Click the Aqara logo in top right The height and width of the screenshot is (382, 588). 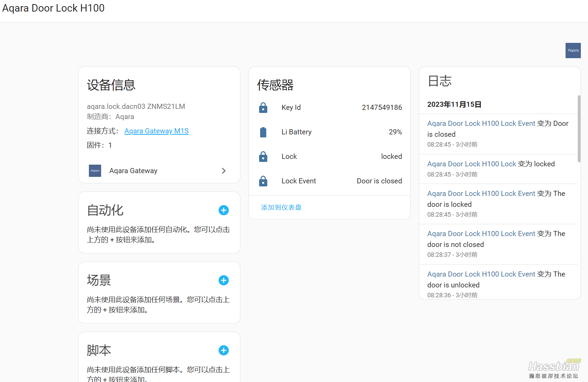573,50
